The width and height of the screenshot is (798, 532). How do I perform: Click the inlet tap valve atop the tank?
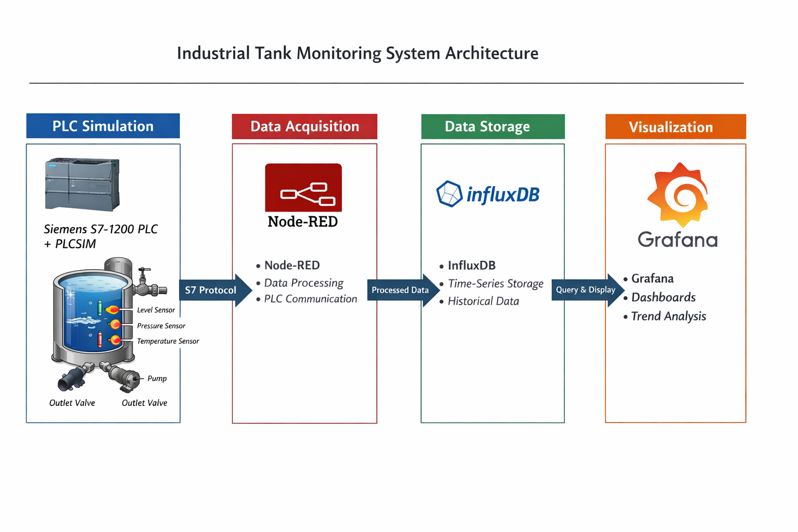tap(151, 282)
